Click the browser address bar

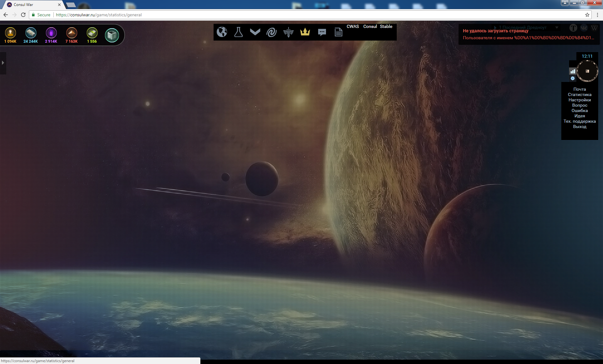pos(283,15)
